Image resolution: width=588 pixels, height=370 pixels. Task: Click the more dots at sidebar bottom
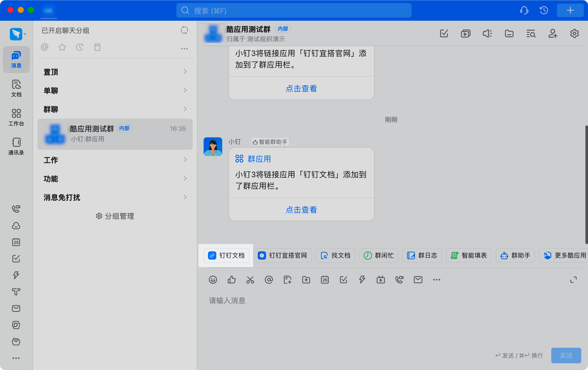[16, 358]
